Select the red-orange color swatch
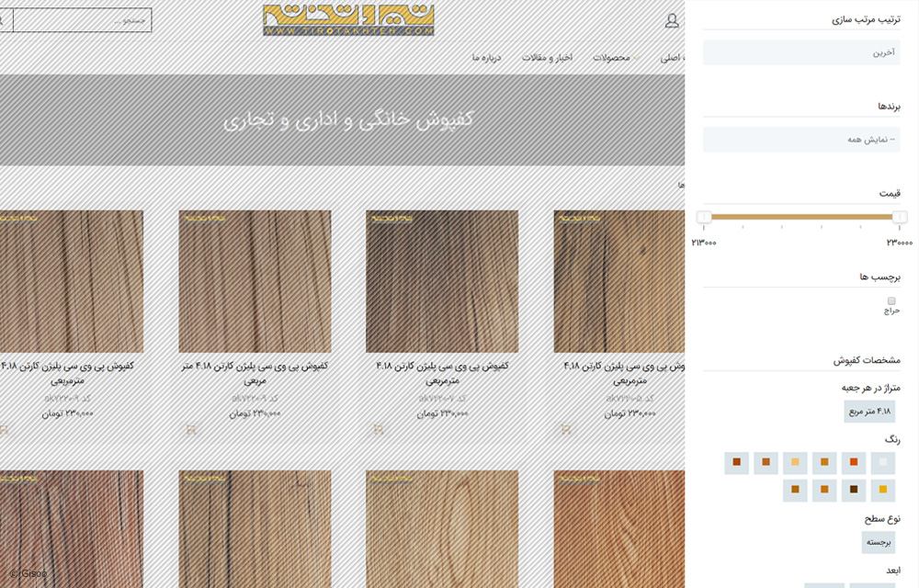This screenshot has width=919, height=588. coord(854,462)
